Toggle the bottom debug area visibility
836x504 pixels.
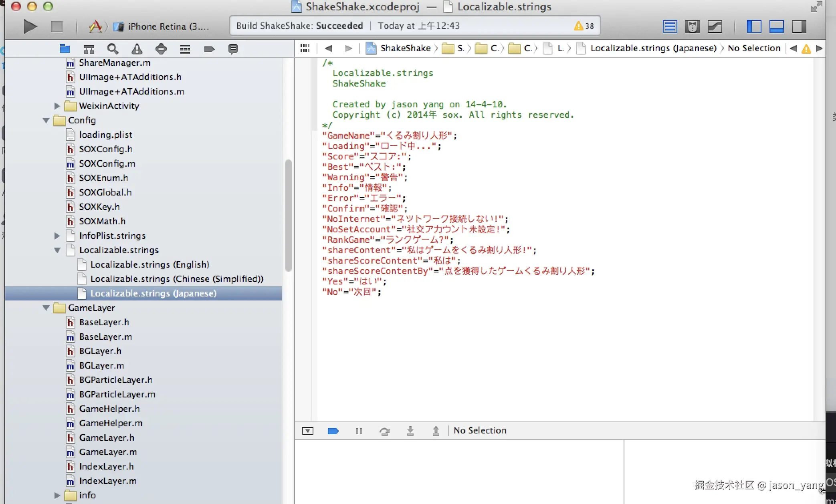coord(776,26)
